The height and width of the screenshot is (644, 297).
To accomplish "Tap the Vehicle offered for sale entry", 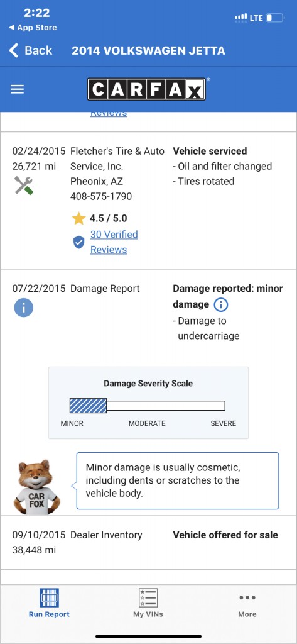I will click(225, 535).
